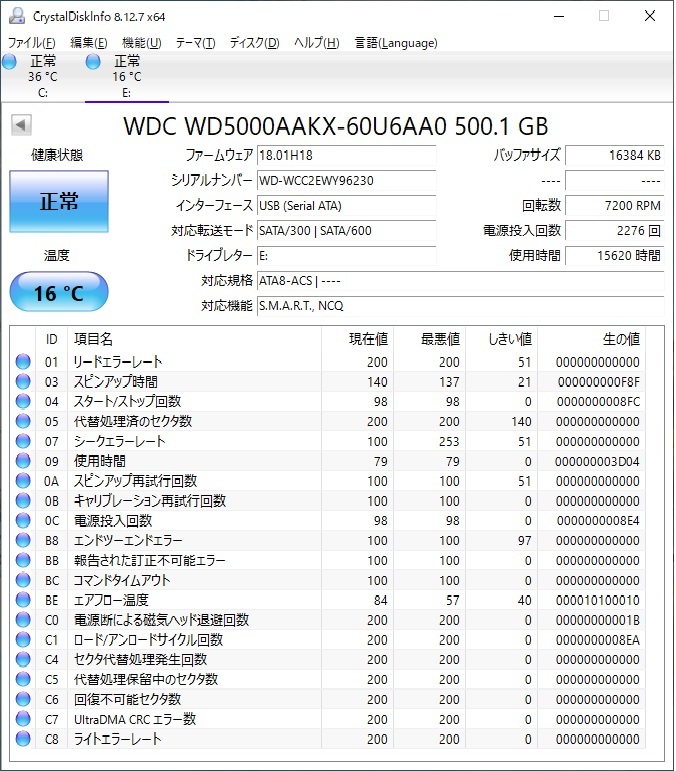
Task: Click the transfer mode field SATA/300 | SATA/600
Action: 347,231
